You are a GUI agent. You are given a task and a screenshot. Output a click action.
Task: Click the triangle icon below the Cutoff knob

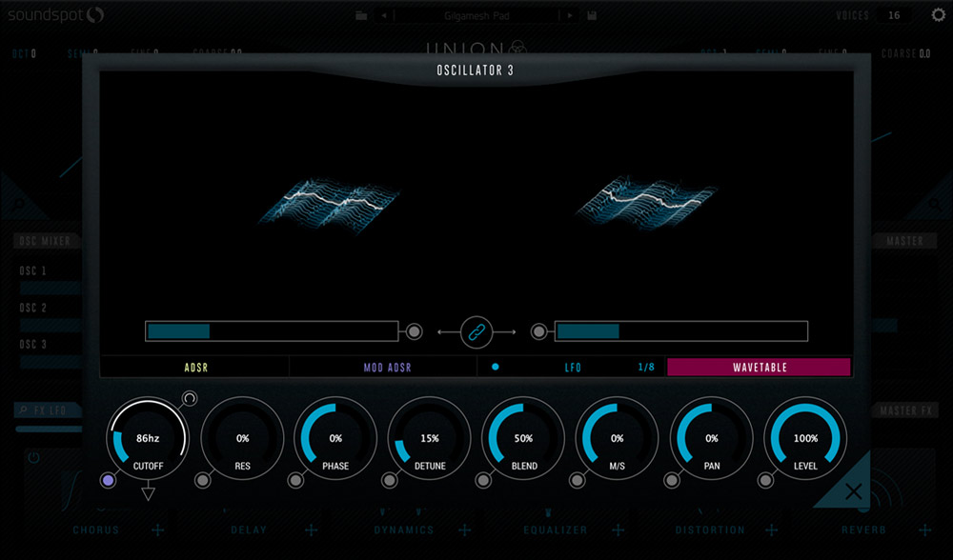[148, 492]
